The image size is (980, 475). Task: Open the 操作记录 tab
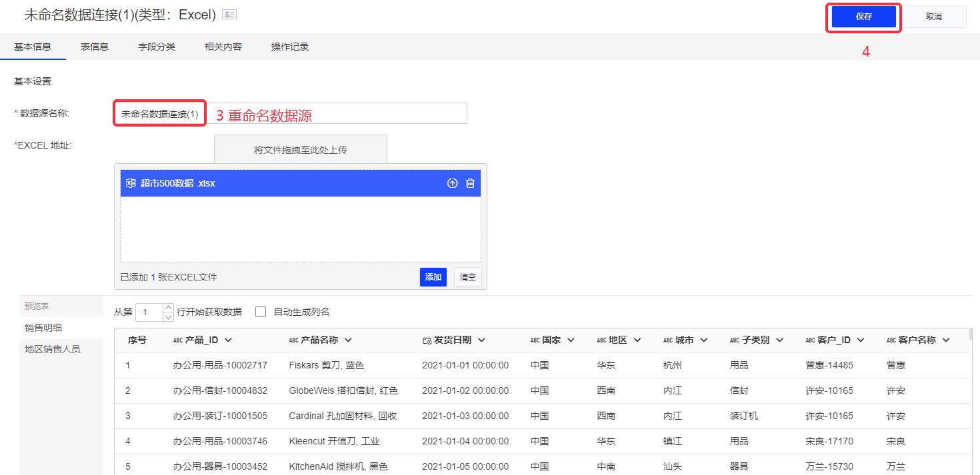(x=289, y=46)
